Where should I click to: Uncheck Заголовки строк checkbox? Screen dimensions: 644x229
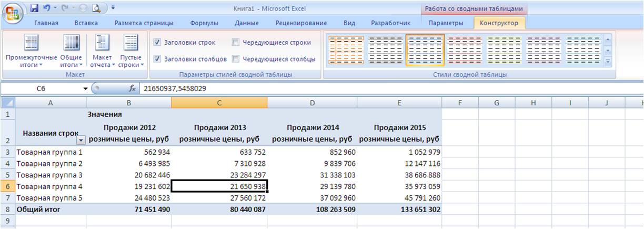(x=157, y=43)
